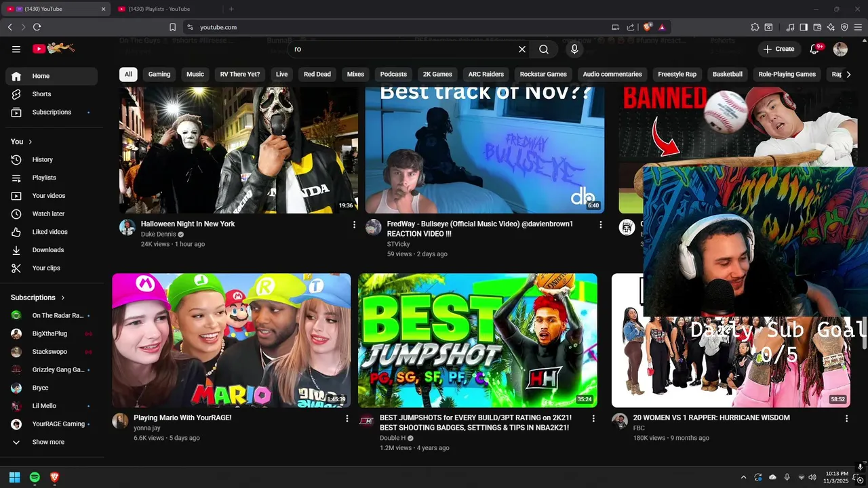Select the RV There Yet? chip

(240, 74)
